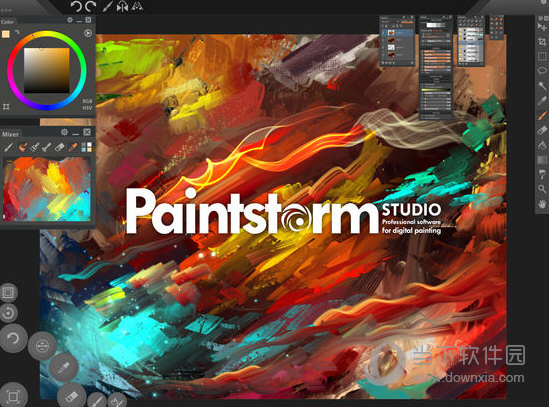
Task: Click the round nested-squares on-screen button
Action: click(x=8, y=293)
